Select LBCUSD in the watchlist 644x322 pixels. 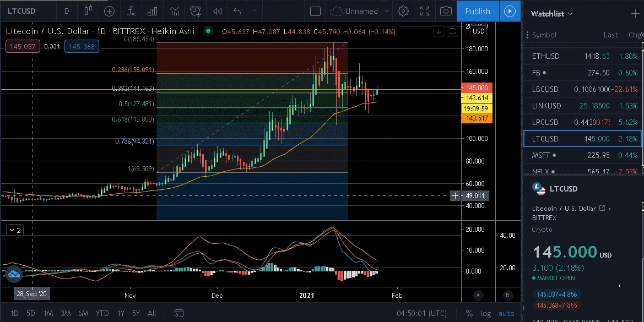point(583,89)
